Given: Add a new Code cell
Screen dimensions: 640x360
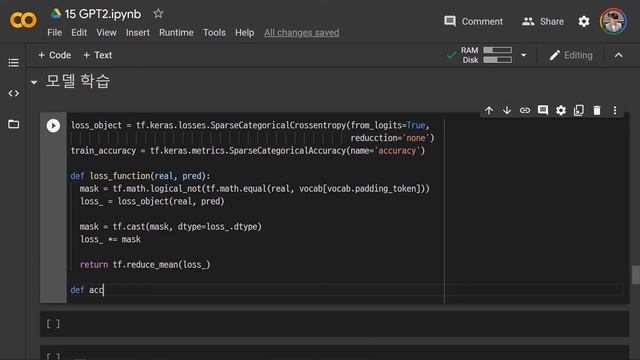Looking at the screenshot, I should tap(54, 55).
